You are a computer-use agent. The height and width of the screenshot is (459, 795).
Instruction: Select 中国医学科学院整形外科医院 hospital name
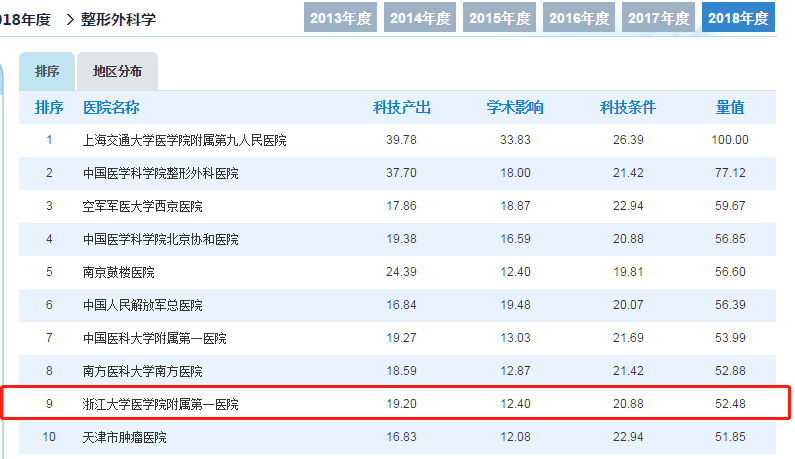[x=161, y=173]
